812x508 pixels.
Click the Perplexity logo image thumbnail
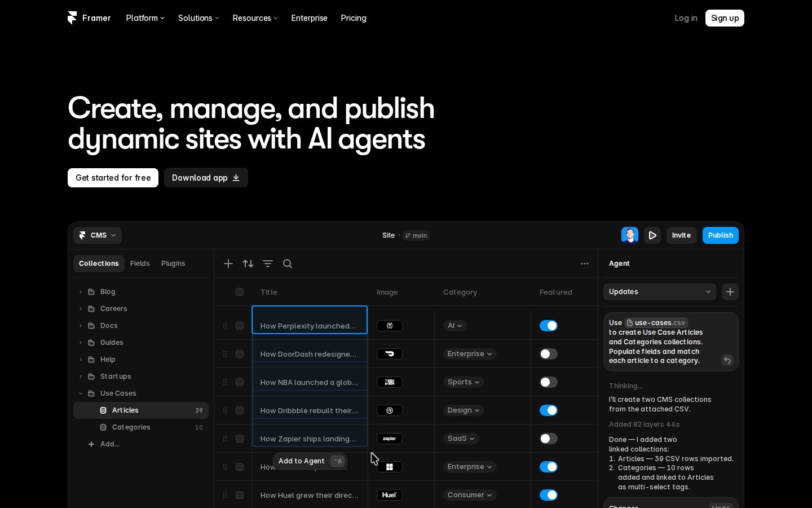[x=390, y=326]
